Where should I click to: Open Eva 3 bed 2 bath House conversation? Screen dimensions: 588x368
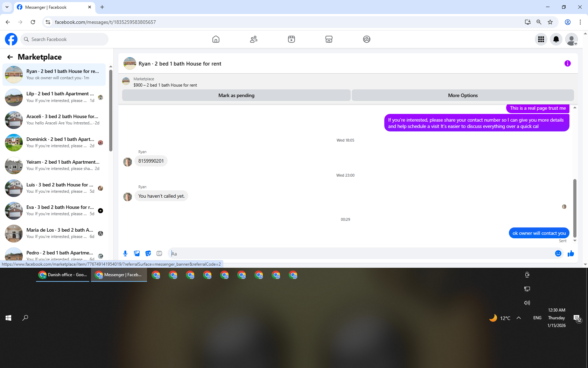coord(54,211)
